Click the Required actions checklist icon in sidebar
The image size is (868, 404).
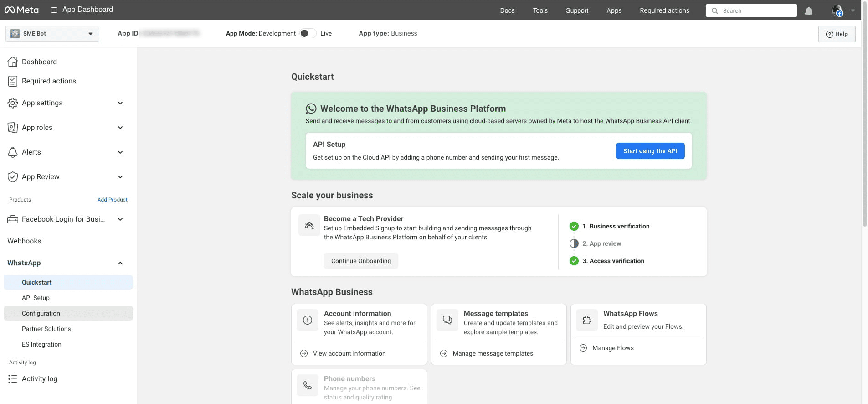[13, 81]
